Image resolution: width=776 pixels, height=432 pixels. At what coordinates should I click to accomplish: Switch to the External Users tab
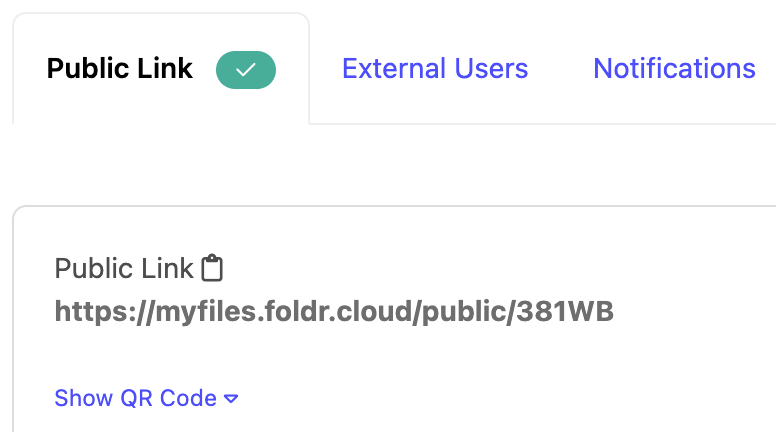pyautogui.click(x=435, y=69)
